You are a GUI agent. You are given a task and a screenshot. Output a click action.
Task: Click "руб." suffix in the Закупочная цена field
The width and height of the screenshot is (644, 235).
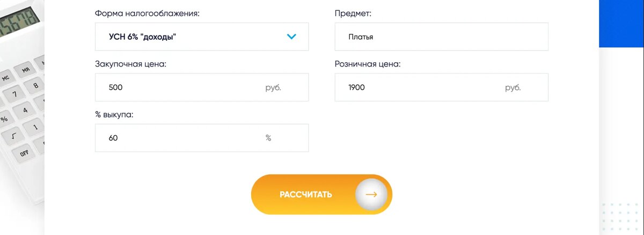(x=273, y=87)
